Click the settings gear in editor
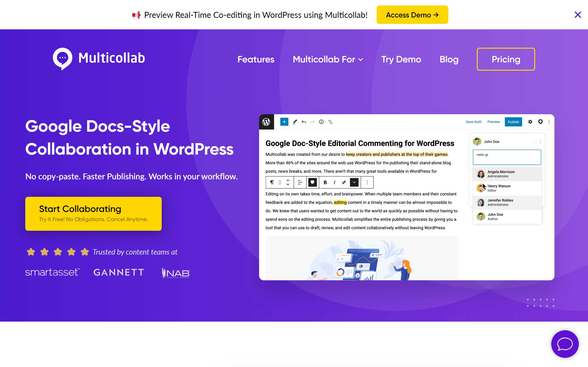Image resolution: width=588 pixels, height=367 pixels. [x=530, y=122]
